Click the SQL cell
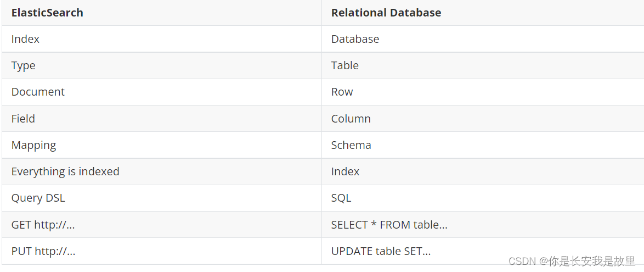The image size is (644, 272). click(341, 198)
